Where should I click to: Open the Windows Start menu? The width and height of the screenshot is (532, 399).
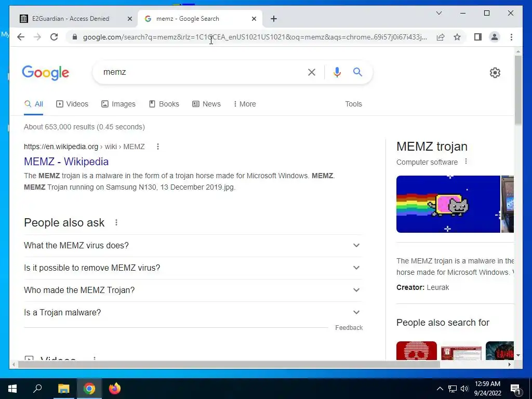click(12, 389)
